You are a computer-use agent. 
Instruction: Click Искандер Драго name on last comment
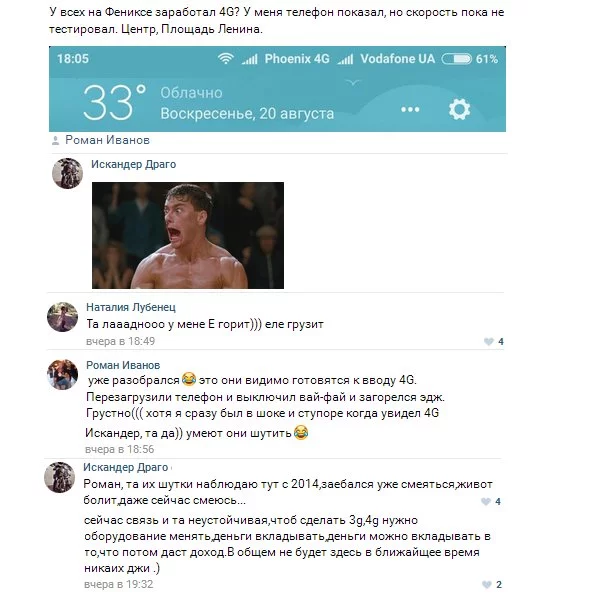pos(126,467)
